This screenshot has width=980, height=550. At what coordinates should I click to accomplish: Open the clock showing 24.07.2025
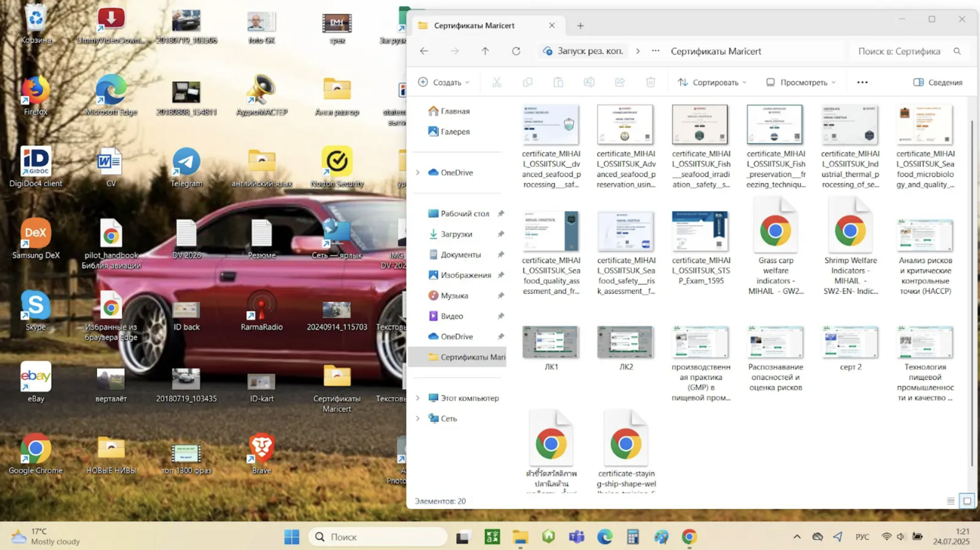point(951,537)
